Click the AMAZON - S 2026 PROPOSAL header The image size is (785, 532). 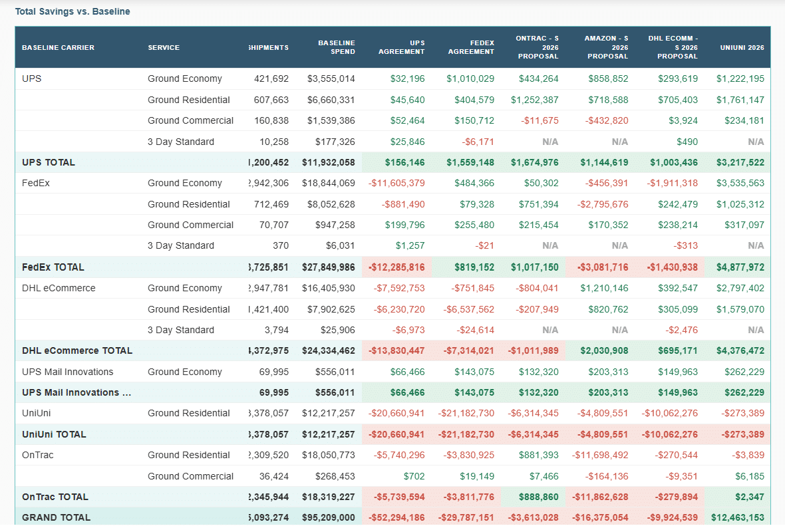[x=606, y=47]
